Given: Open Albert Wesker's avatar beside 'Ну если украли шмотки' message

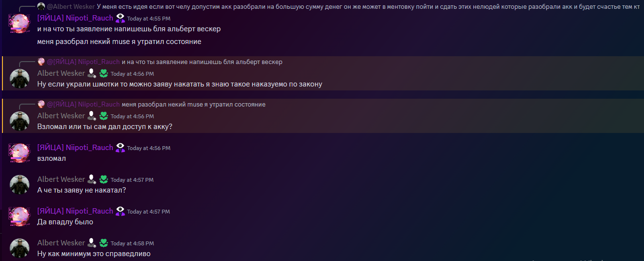Looking at the screenshot, I should tap(20, 79).
